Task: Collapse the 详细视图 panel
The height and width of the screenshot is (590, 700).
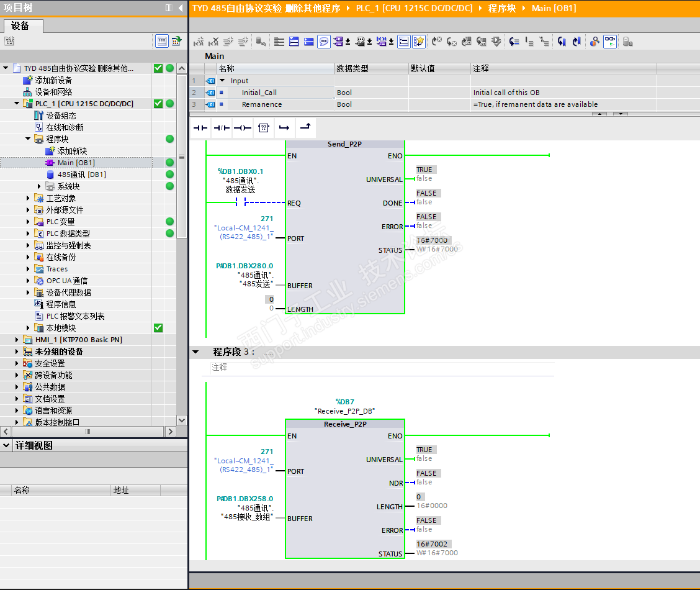Action: coord(6,445)
